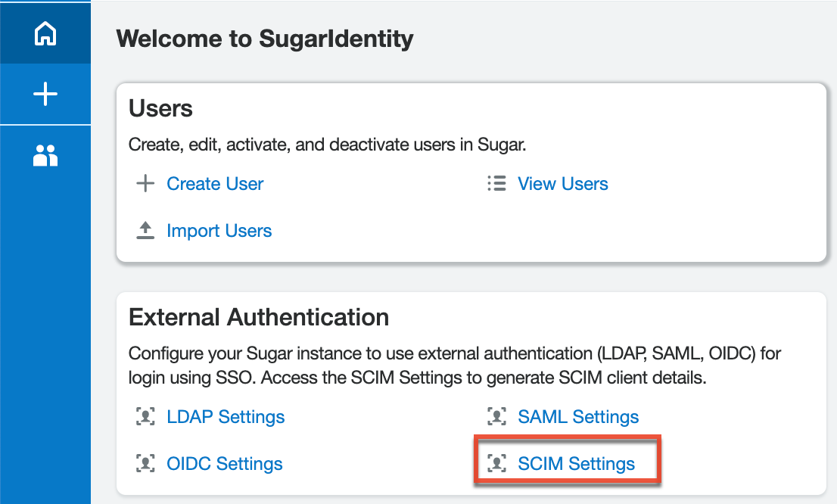
Task: Click the Users panel heading
Action: coord(160,108)
